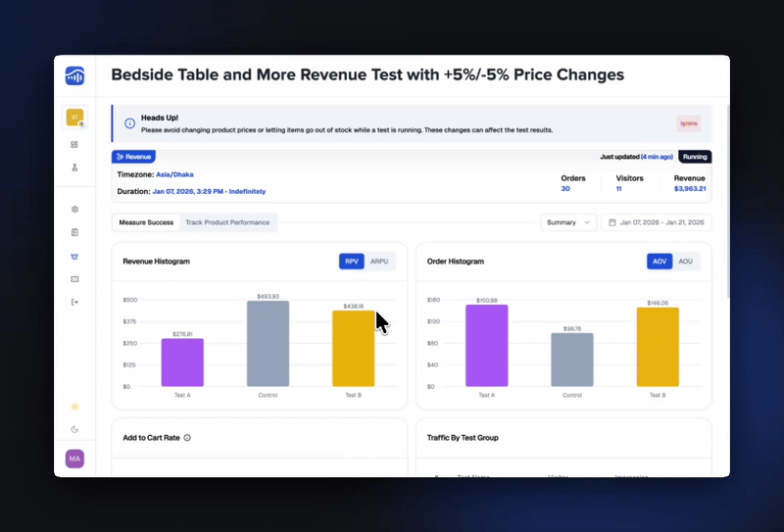Click the logout arrow icon in the sidebar
Image resolution: width=784 pixels, height=532 pixels.
pyautogui.click(x=74, y=302)
